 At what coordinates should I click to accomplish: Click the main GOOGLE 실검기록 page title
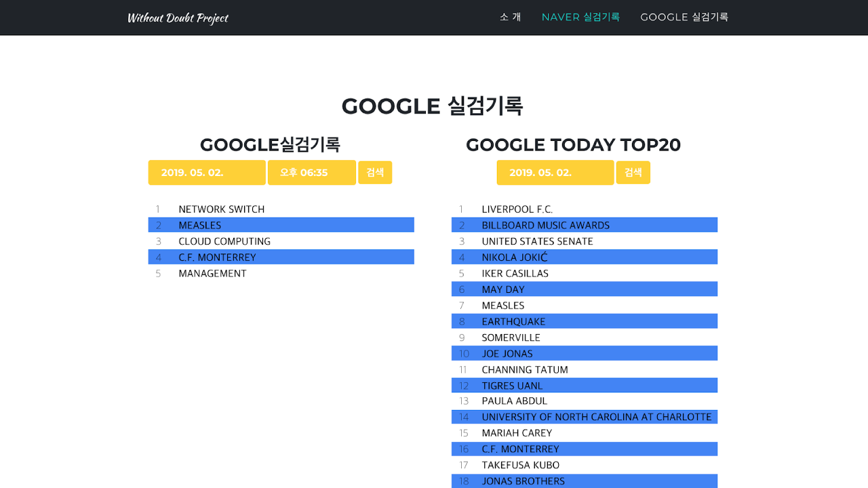[433, 106]
